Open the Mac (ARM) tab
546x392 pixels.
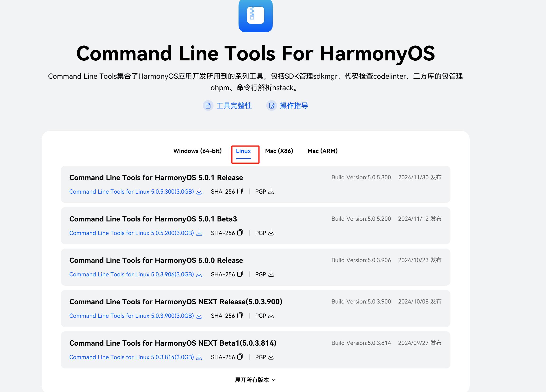click(322, 151)
